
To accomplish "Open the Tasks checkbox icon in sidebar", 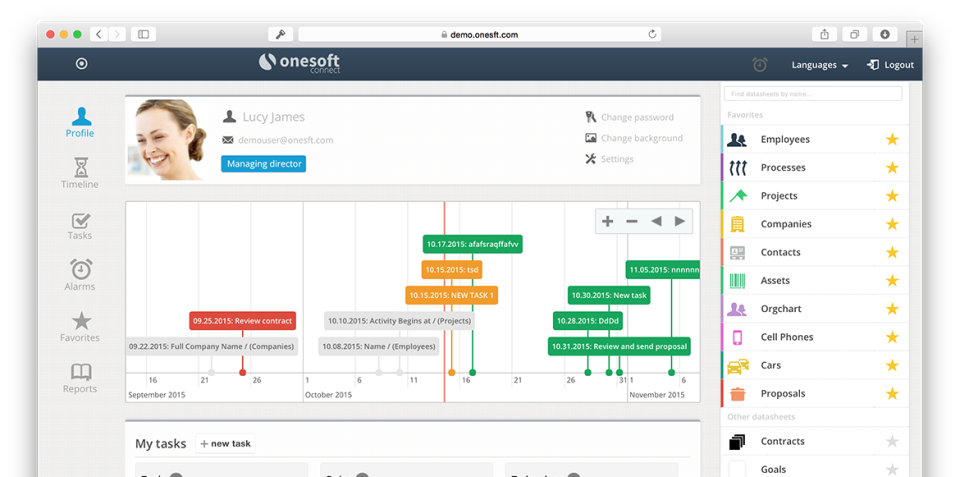I will [x=81, y=221].
